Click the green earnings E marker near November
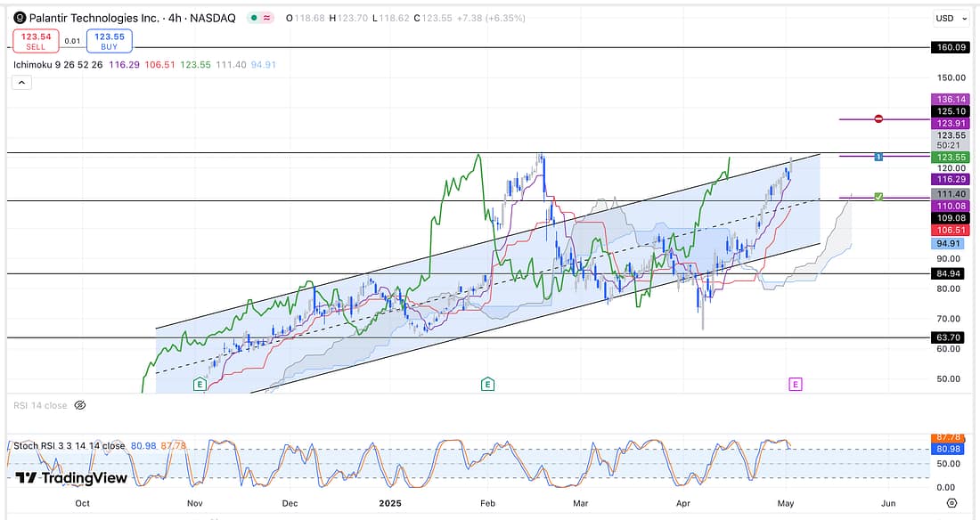 [200, 384]
